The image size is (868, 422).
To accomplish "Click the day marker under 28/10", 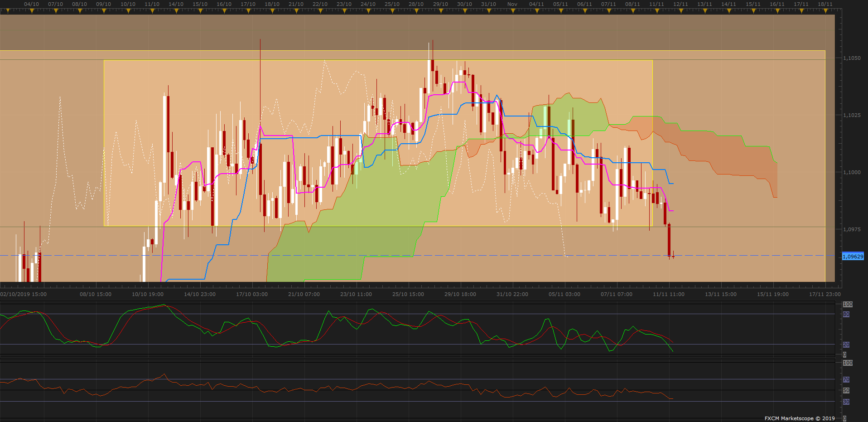I will tap(416, 10).
